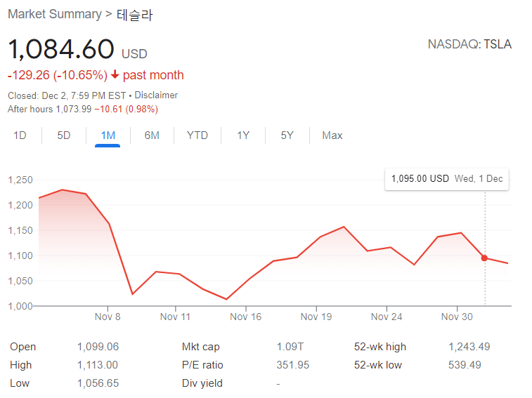Open the Disclaimer link
532x398 pixels.
[156, 95]
